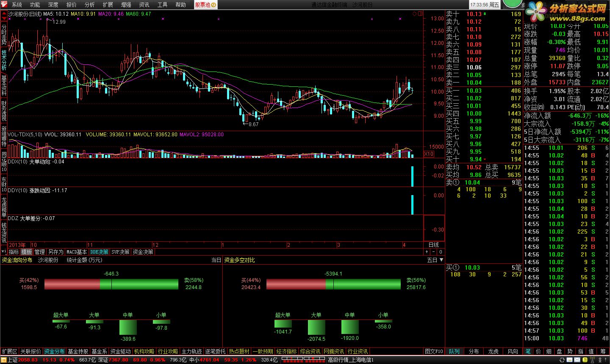610x364 pixels.
Task: Click the 深证 index in status bar
Action: pyautogui.click(x=103, y=360)
